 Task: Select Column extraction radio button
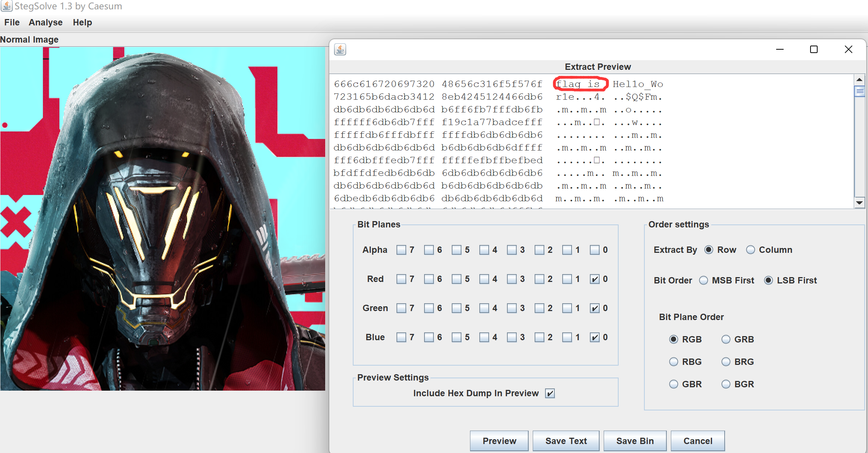tap(750, 250)
